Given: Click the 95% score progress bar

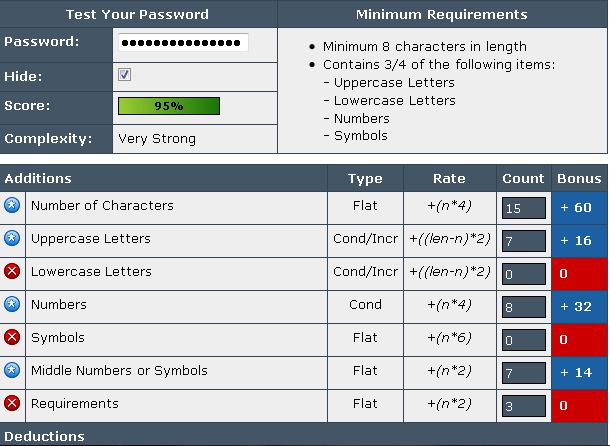Looking at the screenshot, I should 168,106.
